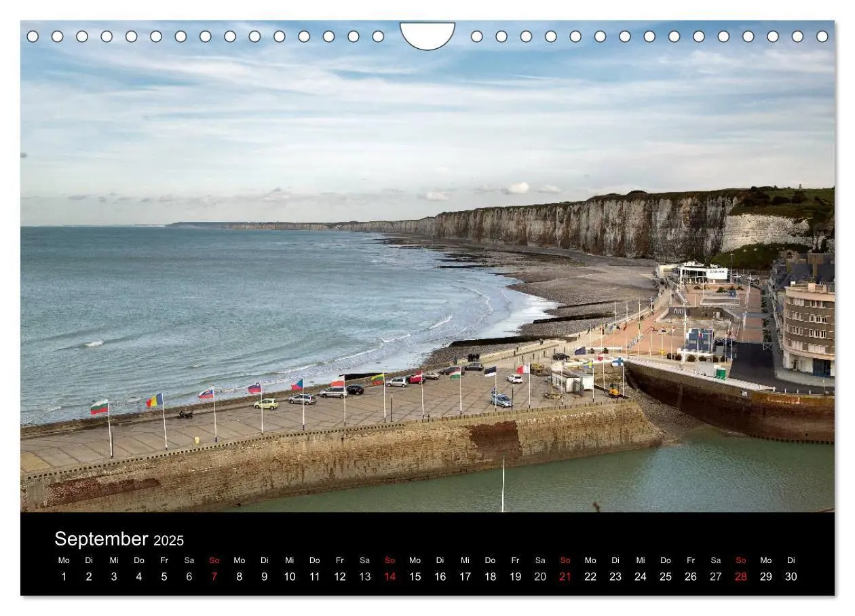Select date 16 in the calendar strip

(440, 577)
